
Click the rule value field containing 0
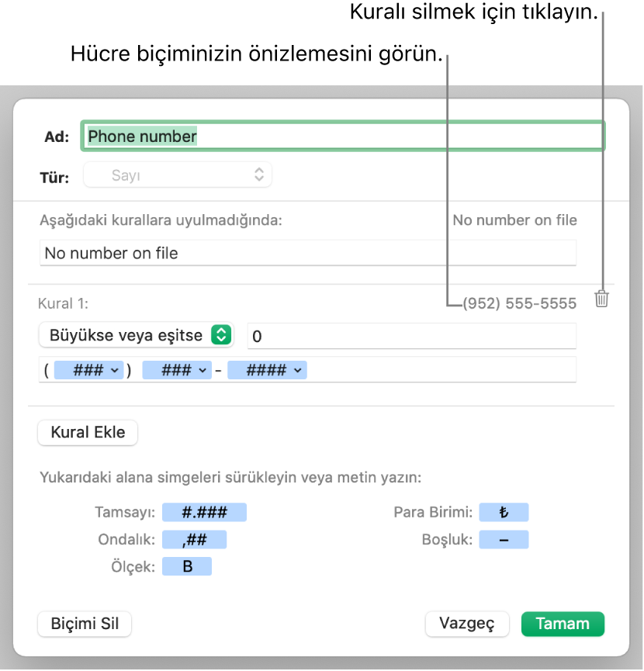(x=412, y=336)
